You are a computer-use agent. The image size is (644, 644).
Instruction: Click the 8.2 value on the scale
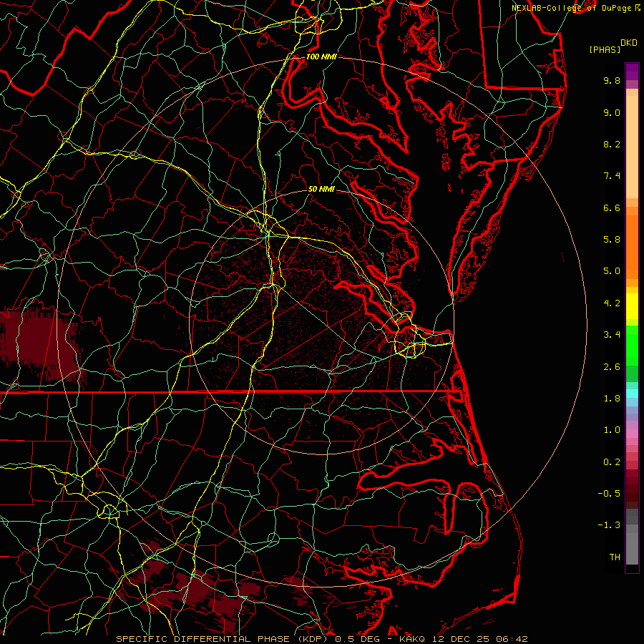[612, 144]
